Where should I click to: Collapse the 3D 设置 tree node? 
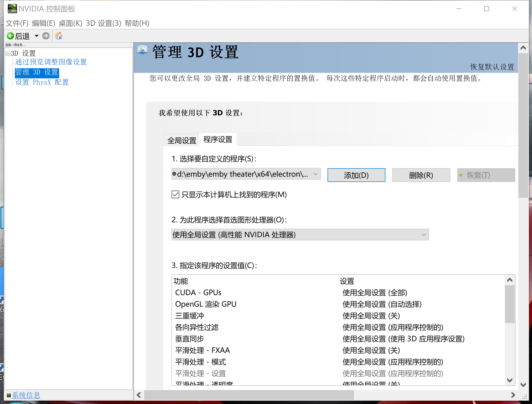8,53
